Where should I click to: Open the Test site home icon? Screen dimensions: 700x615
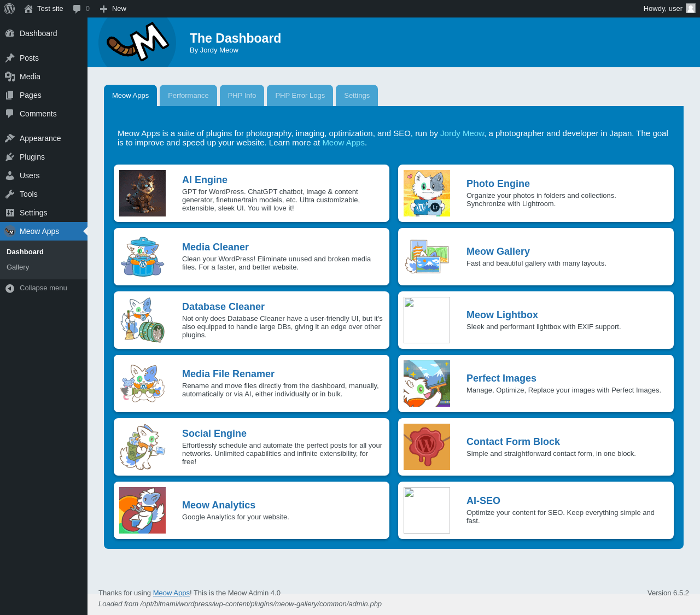click(x=28, y=9)
